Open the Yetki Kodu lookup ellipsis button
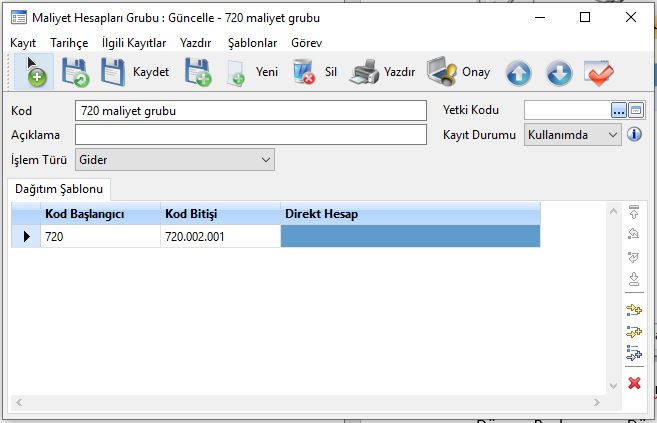The image size is (657, 423). 618,110
